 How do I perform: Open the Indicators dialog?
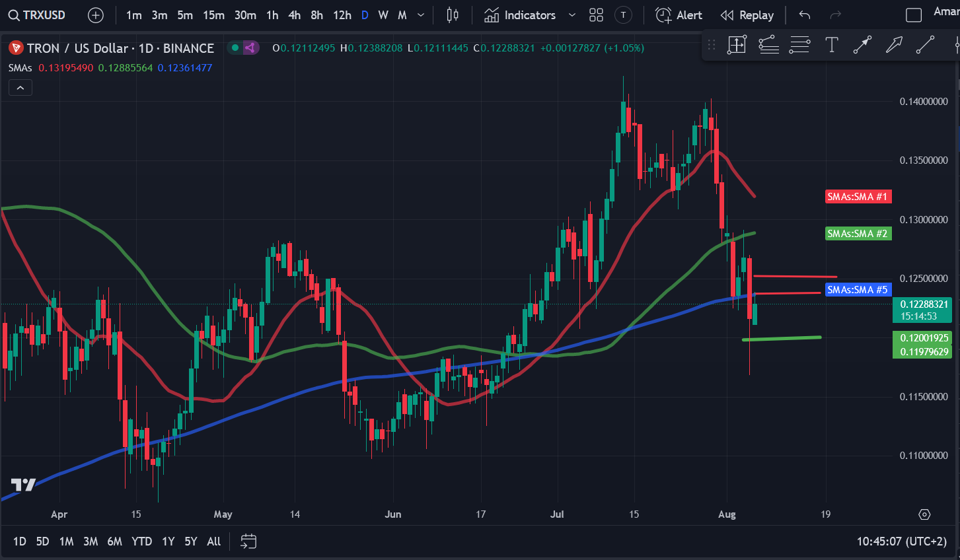[520, 15]
